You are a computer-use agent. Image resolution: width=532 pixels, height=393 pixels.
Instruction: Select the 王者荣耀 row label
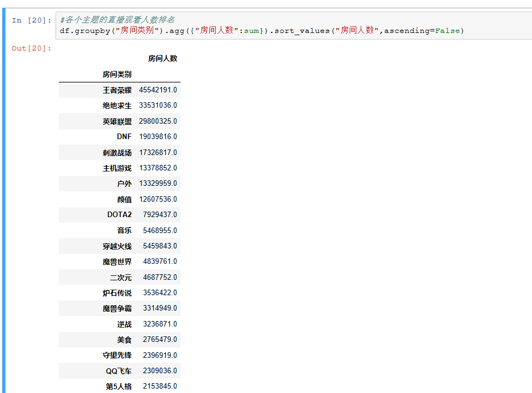(x=117, y=90)
